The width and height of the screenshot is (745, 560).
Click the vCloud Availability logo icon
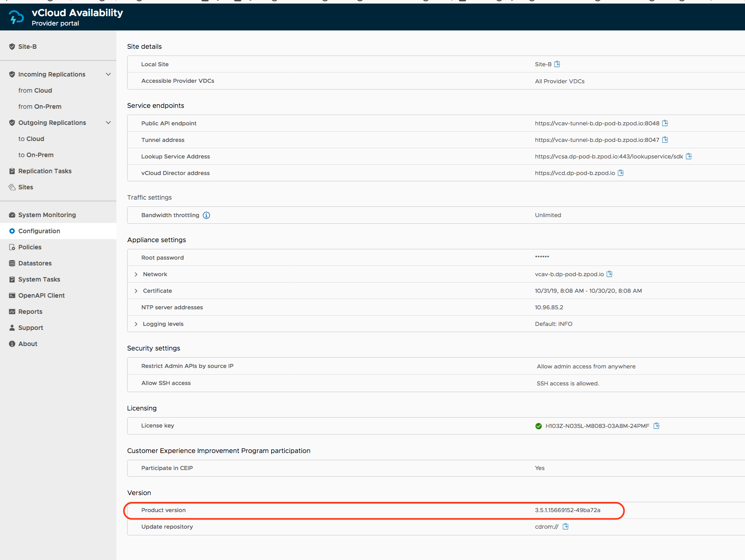pyautogui.click(x=17, y=17)
